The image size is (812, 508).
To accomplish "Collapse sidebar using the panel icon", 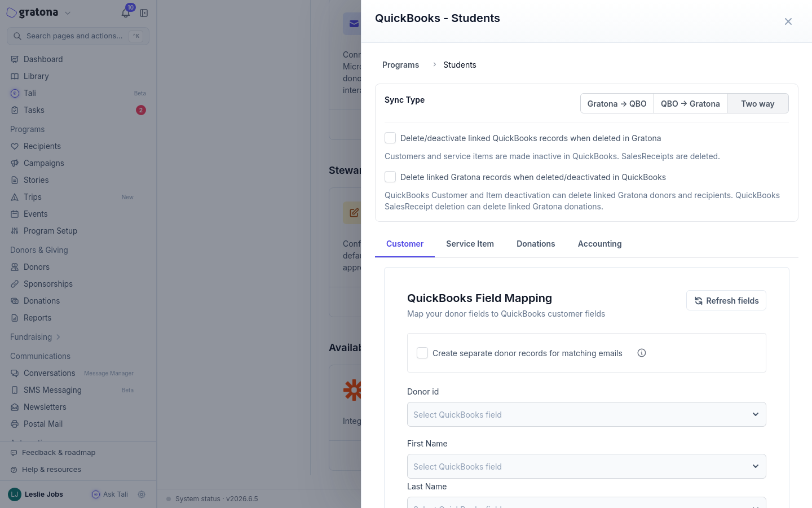I will point(144,13).
